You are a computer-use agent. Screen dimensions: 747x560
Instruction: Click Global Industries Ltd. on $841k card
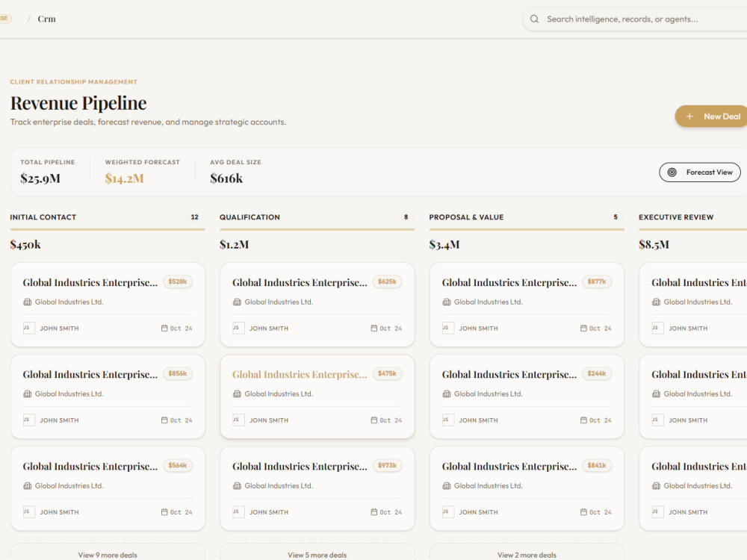coord(489,486)
